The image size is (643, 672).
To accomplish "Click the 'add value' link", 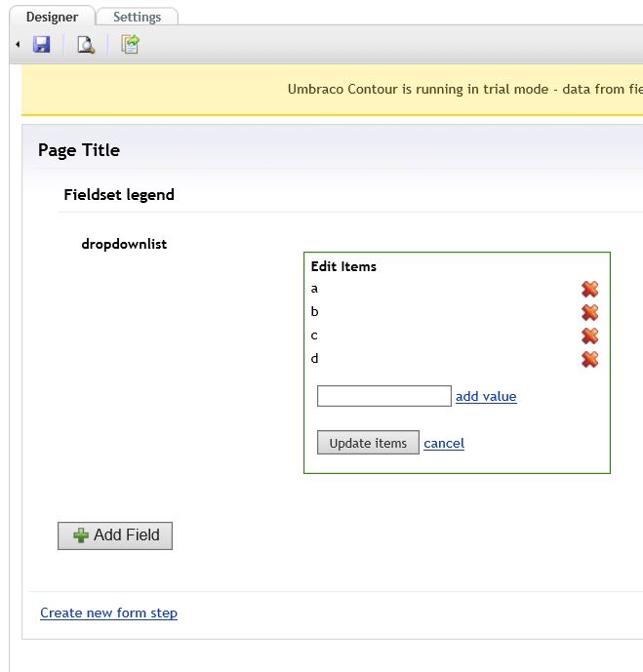I will point(486,396).
